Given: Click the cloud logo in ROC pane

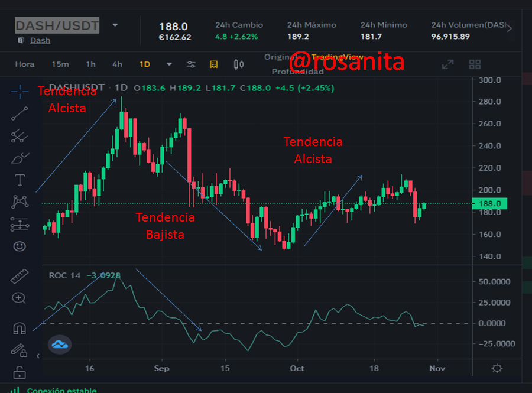Looking at the screenshot, I should [x=60, y=345].
